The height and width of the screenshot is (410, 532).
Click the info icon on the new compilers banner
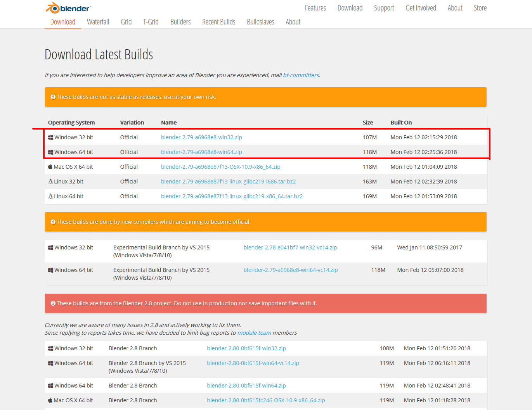pos(53,221)
